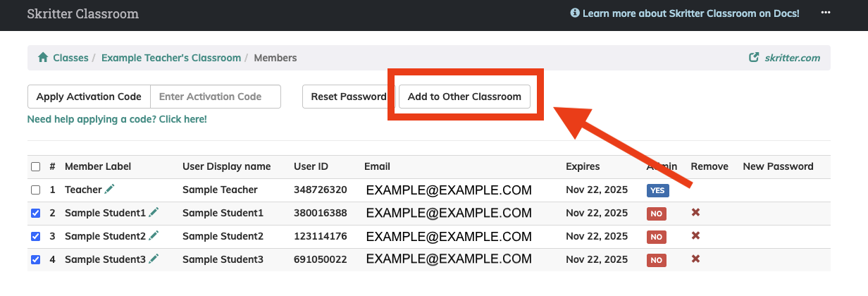
Task: Click the external link icon beside skritter.com
Action: (754, 58)
